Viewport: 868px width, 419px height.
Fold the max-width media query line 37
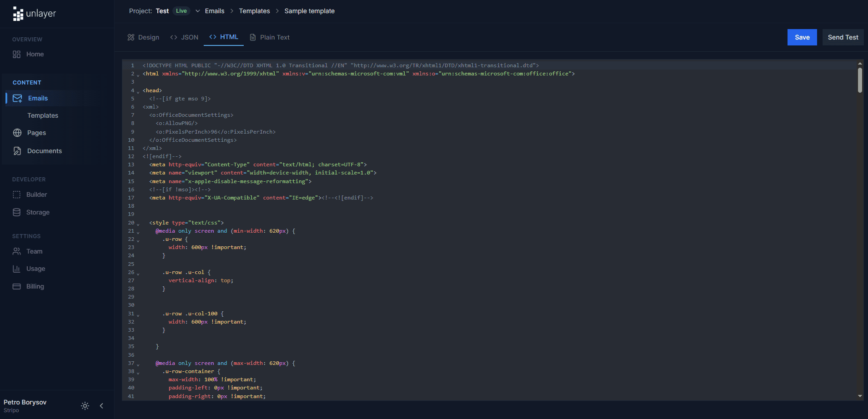(138, 364)
